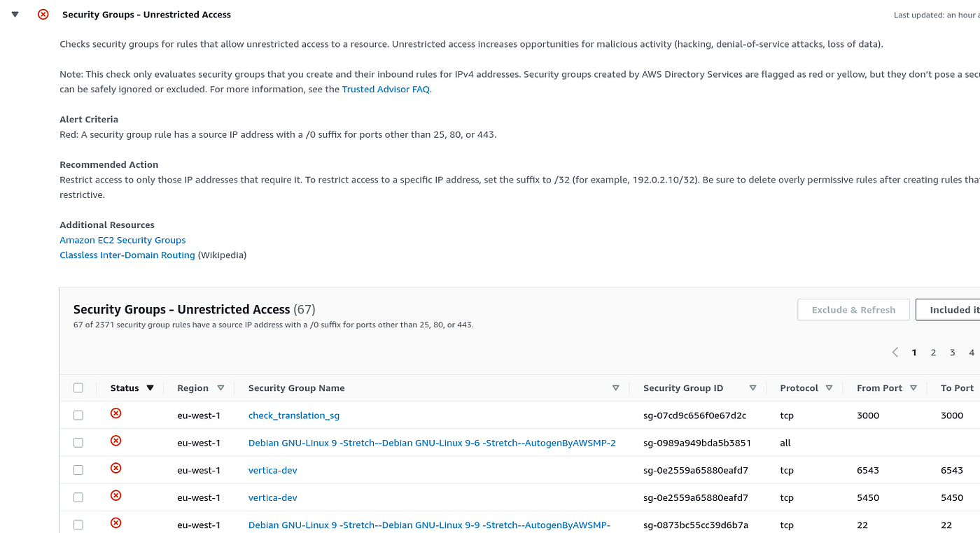
Task: Check the vertica-dev port 5450 row checkbox
Action: pyautogui.click(x=78, y=497)
